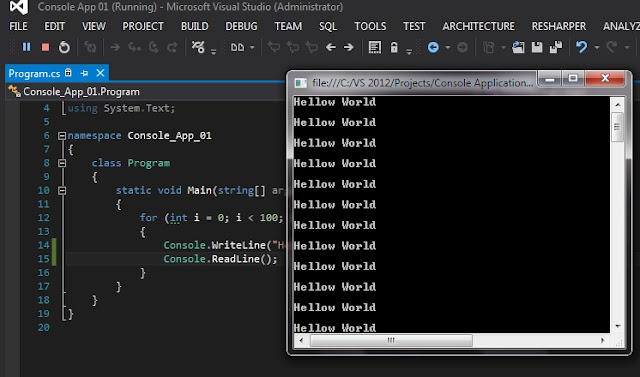Collapse the namespace Console_App_01 block
This screenshot has height=377, width=640.
[62, 135]
